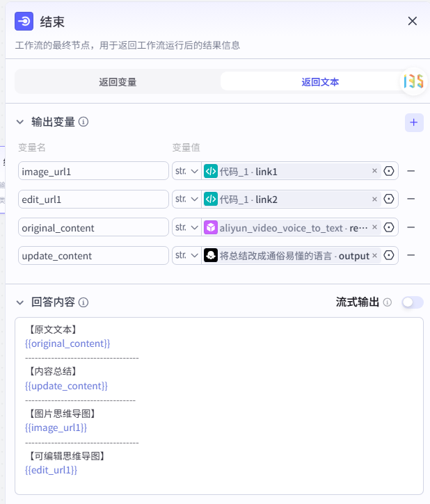The image size is (430, 504).
Task: Click the info icon next to 输出变量
Action: [83, 122]
